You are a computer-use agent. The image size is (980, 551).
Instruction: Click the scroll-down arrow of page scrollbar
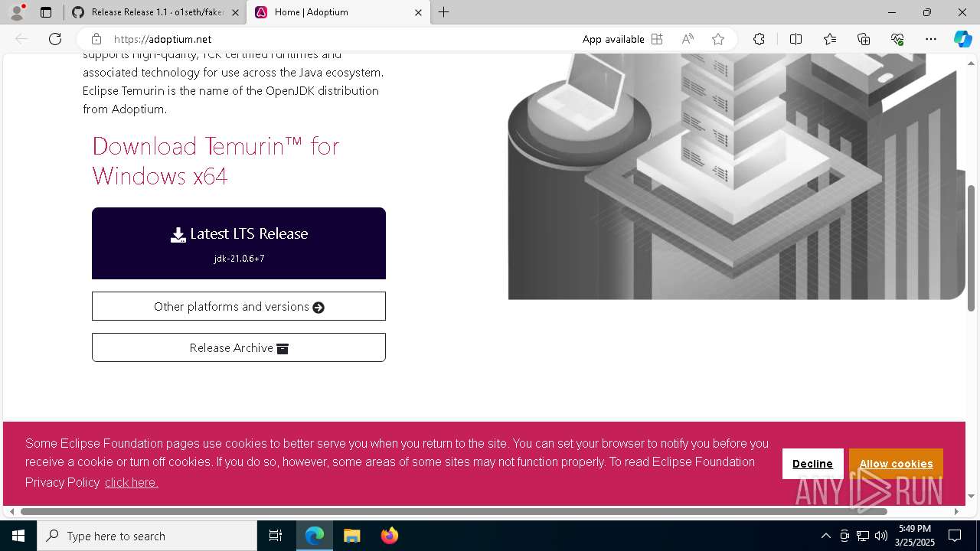click(971, 496)
